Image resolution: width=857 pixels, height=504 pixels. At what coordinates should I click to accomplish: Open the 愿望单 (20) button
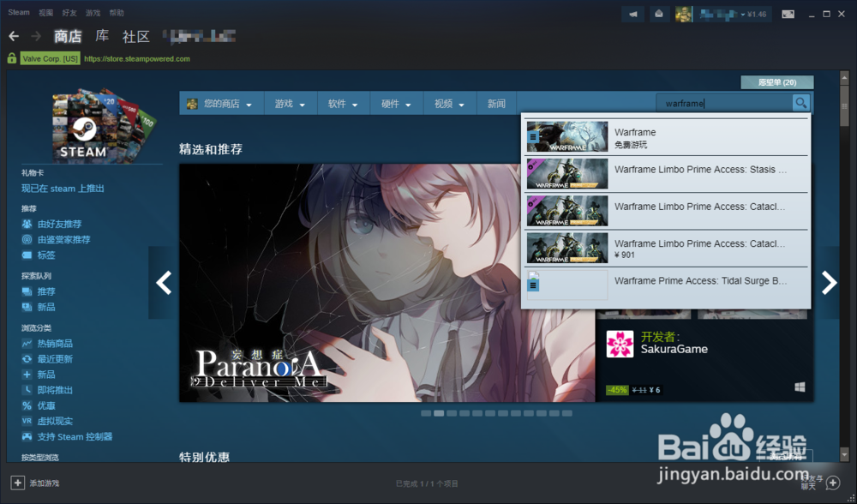(x=777, y=82)
